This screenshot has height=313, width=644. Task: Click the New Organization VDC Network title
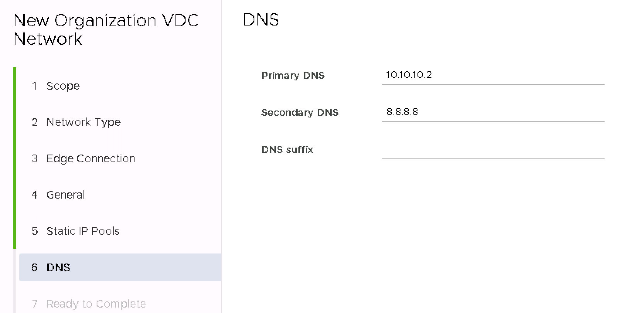(x=106, y=30)
